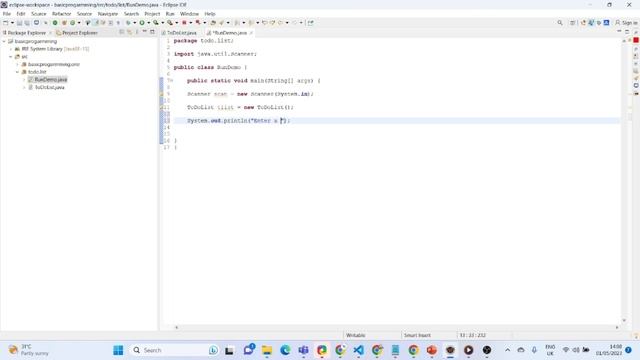Viewport: 640px width, 360px height.
Task: Expand RunDemo.java in the tree
Action: (x=24, y=80)
